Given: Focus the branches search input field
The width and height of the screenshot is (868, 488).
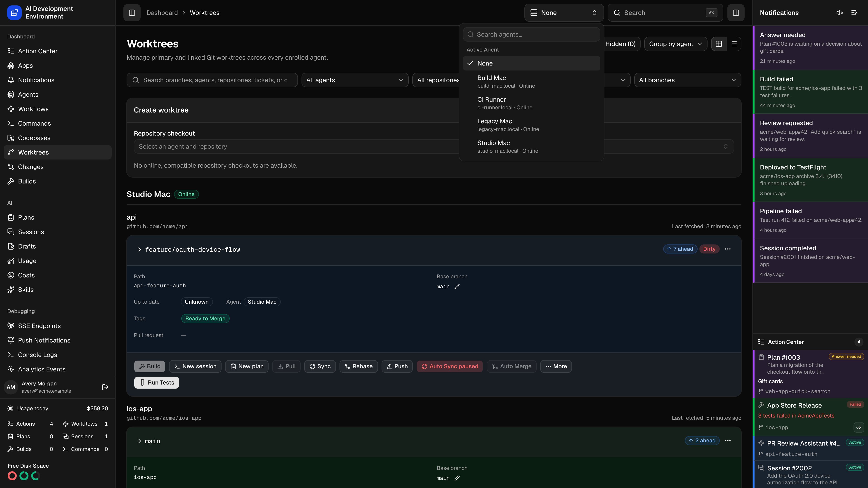Looking at the screenshot, I should [212, 80].
